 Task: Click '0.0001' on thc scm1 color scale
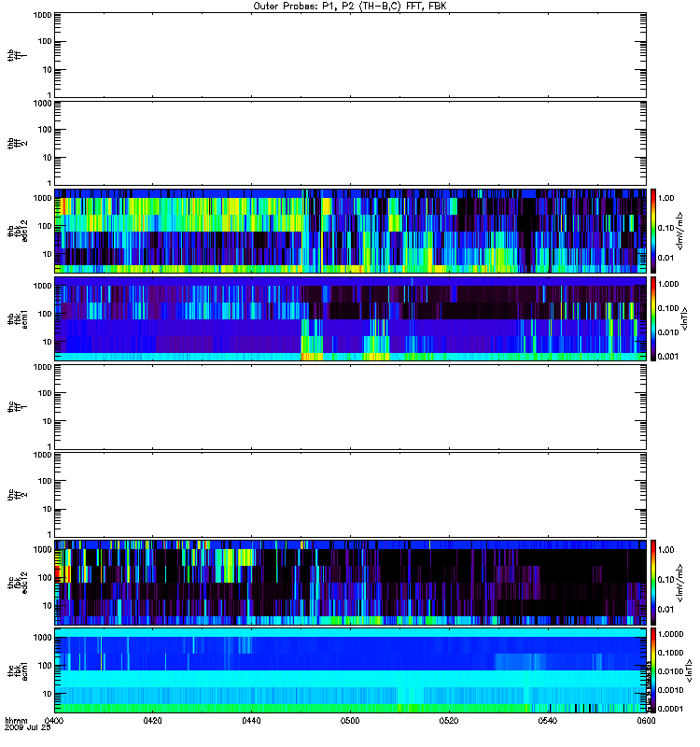670,709
